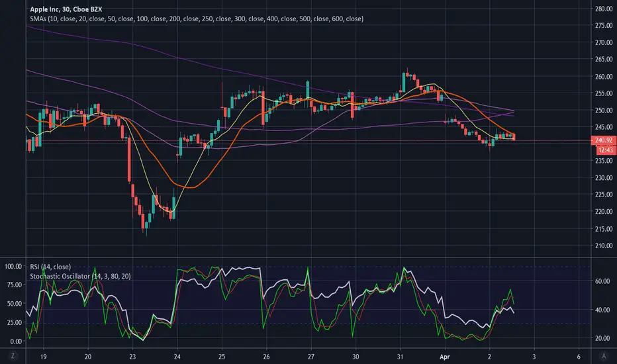Click date label 26 on time axis
The image size is (617, 364).
(266, 357)
